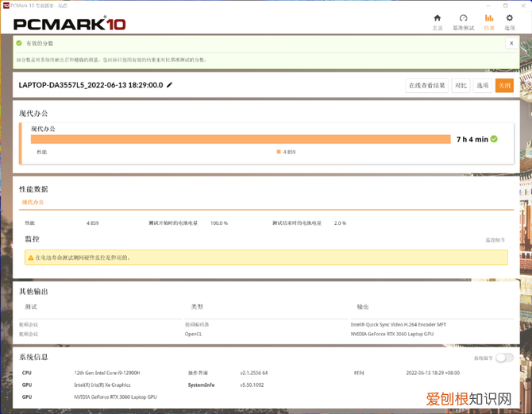Image resolution: width=532 pixels, height=414 pixels.
Task: Open the 基准测试 benchmarks gauge icon
Action: (x=463, y=21)
